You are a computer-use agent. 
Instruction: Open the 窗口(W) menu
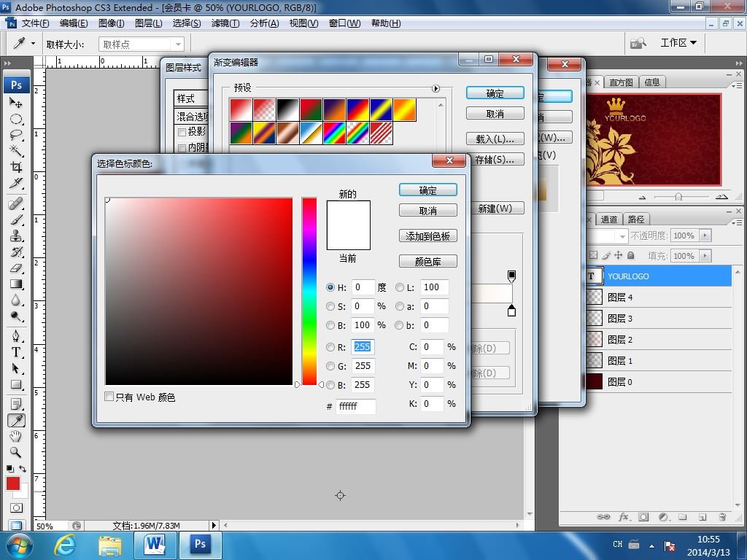pos(344,23)
